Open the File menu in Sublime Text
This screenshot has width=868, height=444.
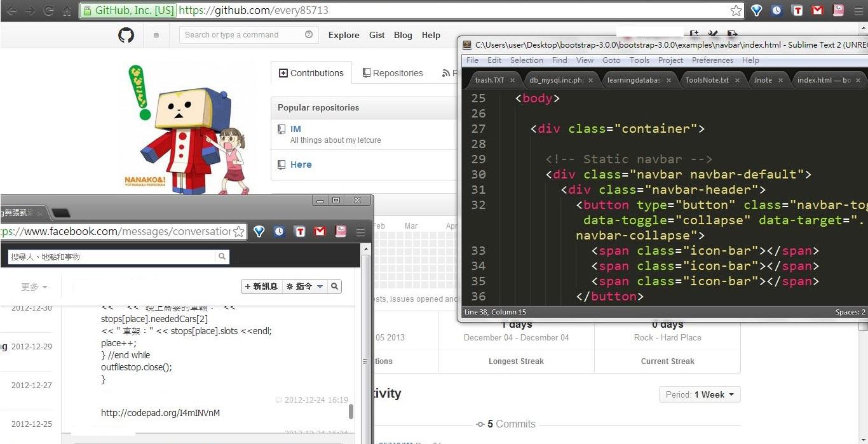click(x=472, y=60)
